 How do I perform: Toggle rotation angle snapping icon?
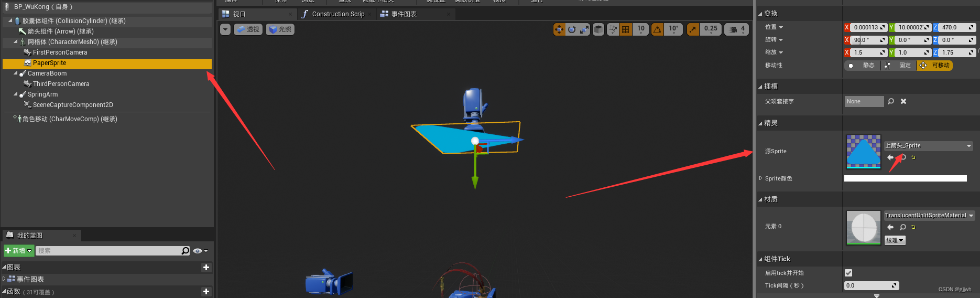657,29
